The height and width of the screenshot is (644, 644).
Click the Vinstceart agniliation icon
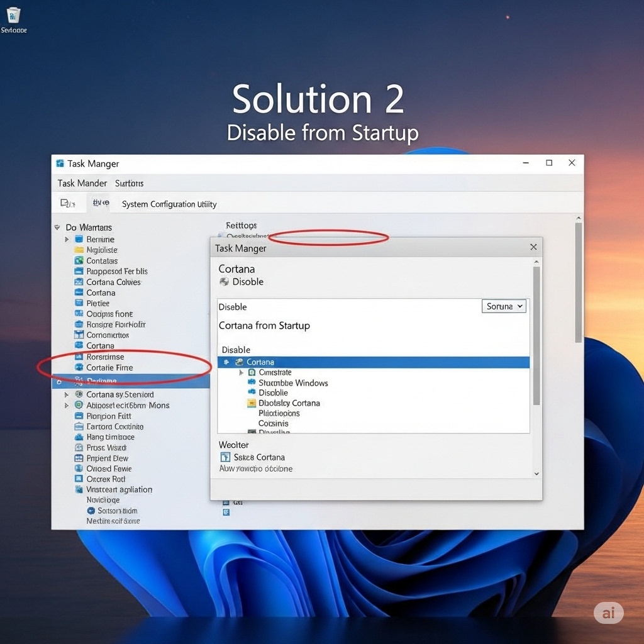79,489
